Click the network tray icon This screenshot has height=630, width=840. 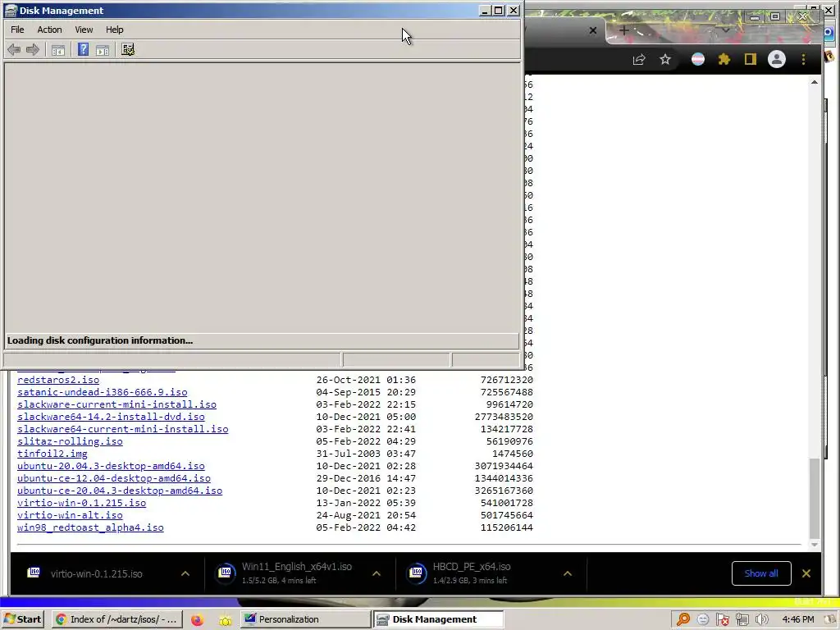[x=742, y=620]
